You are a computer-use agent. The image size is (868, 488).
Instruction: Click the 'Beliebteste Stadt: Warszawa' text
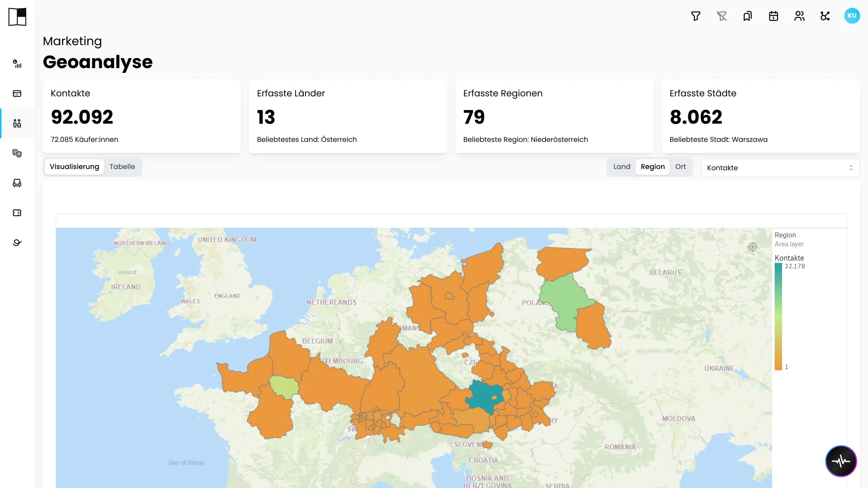coord(718,140)
